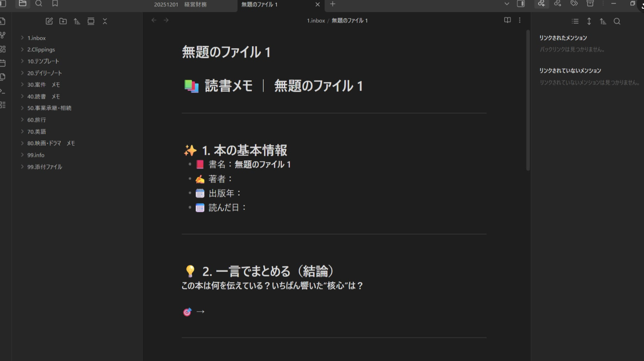Open the tab list dropdown chevron
Screen dimensions: 644x361
507,4
